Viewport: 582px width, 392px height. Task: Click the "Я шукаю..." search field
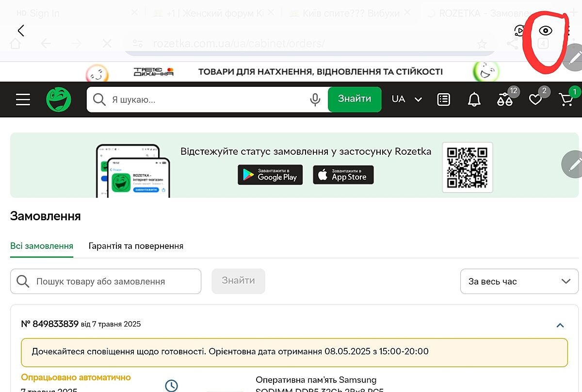tap(204, 99)
